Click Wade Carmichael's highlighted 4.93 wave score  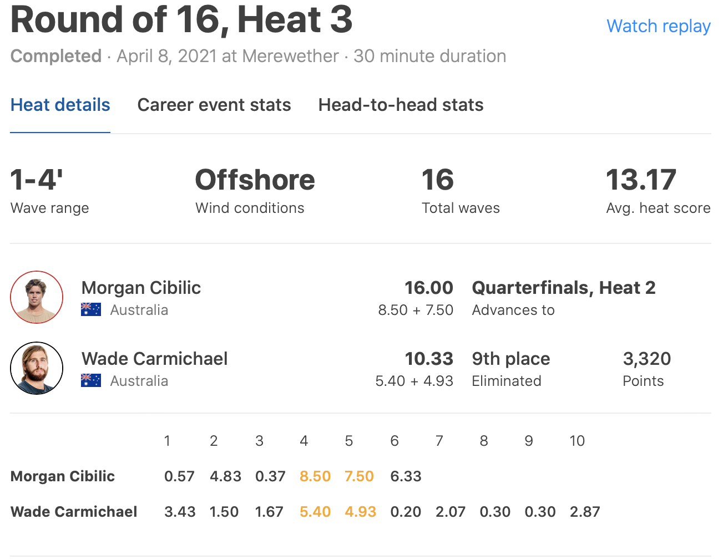click(x=360, y=512)
